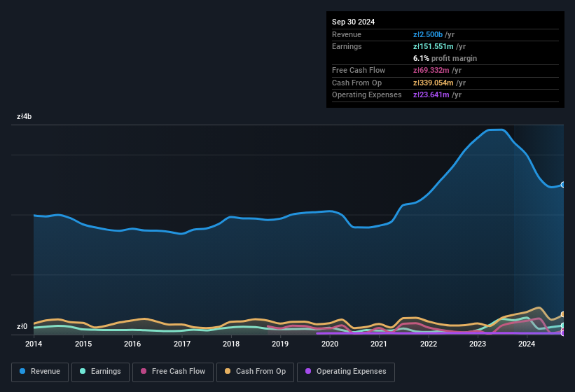Viewport: 575px width, 392px height.
Task: Select the 2015 x-axis label
Action: coord(83,344)
